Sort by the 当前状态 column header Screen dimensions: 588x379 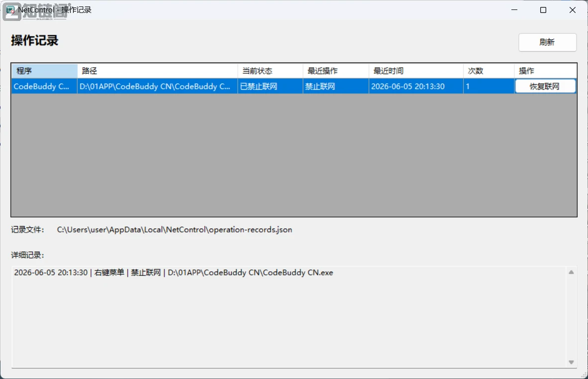[x=271, y=71]
